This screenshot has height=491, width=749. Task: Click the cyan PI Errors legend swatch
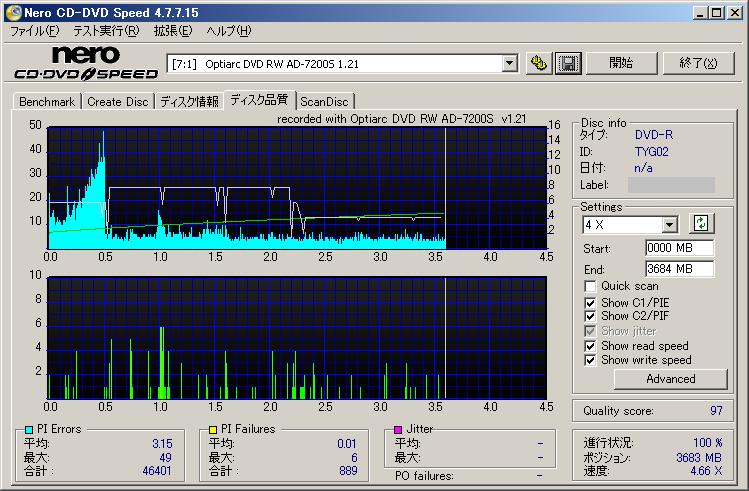point(29,429)
